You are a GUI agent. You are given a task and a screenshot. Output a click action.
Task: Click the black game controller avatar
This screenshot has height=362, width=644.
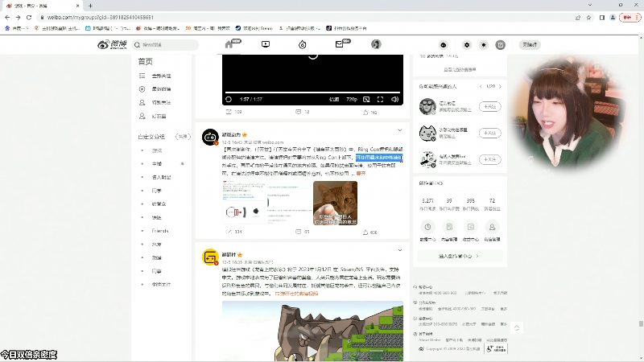tap(210, 137)
